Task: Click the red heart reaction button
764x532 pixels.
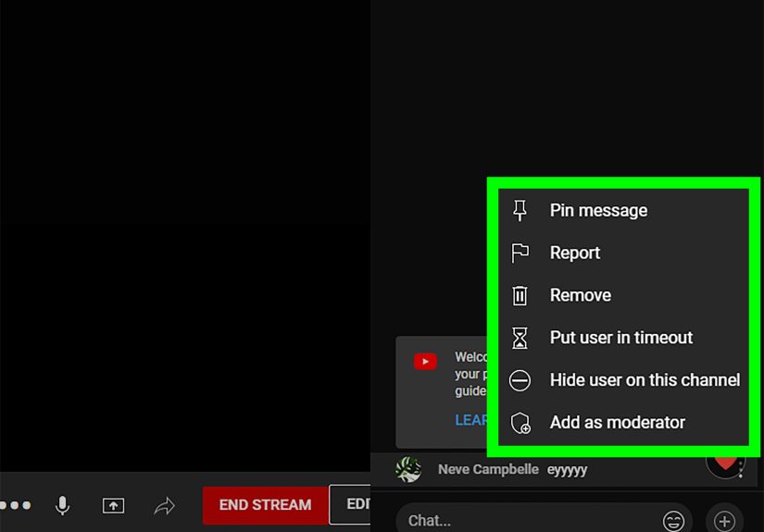Action: click(x=725, y=464)
